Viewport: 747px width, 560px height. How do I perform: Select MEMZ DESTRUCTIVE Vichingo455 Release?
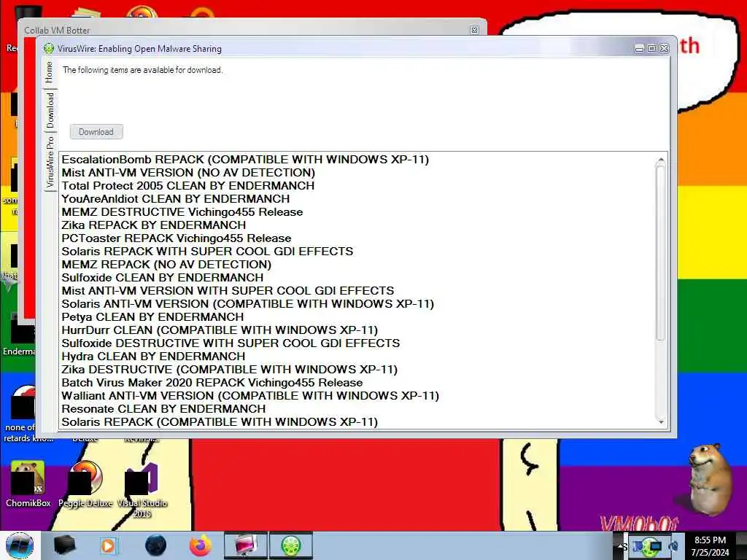point(182,212)
